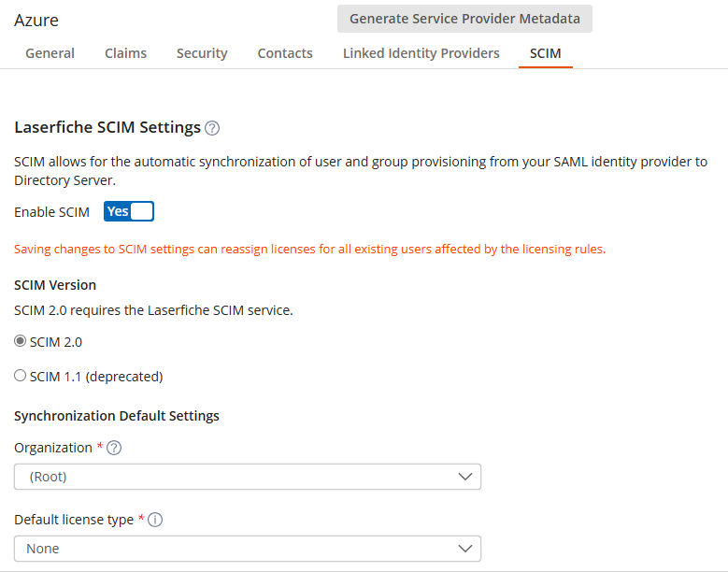Click the Azure provider title

pyautogui.click(x=36, y=20)
